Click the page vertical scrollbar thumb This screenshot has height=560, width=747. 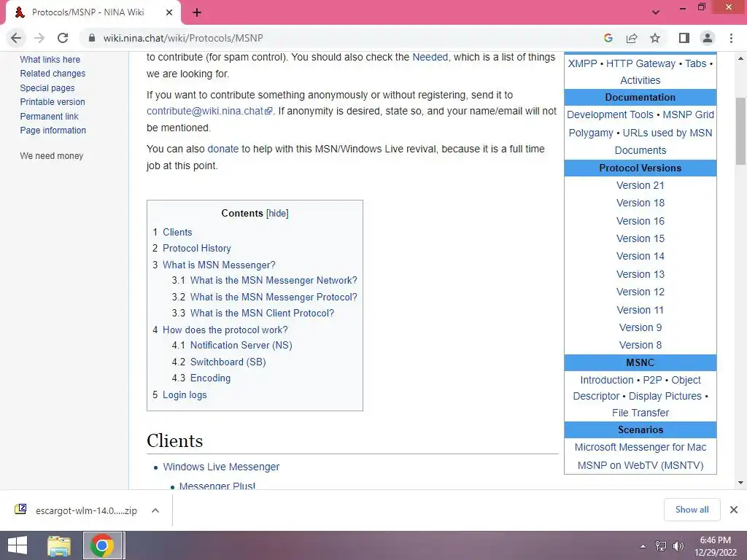point(740,131)
